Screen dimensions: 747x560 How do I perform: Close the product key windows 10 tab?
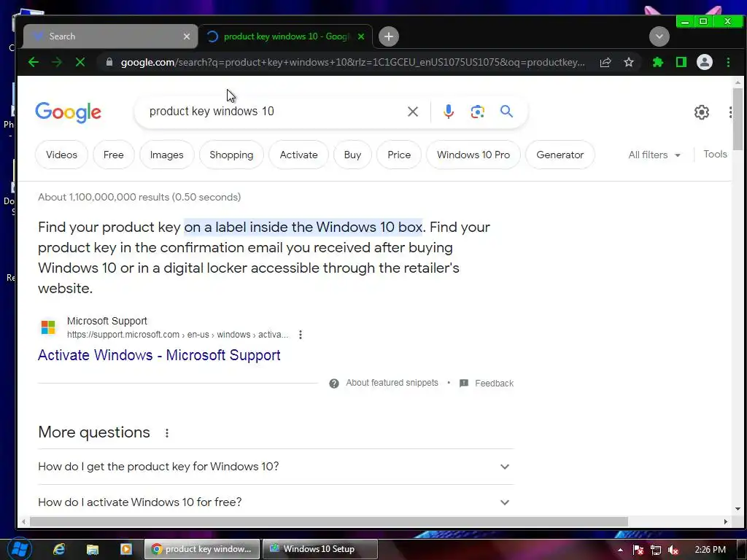(361, 36)
